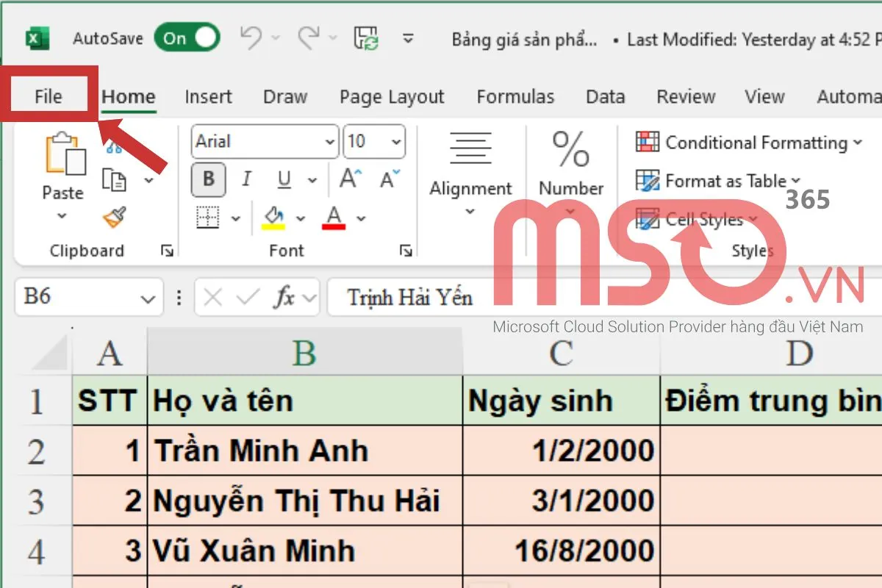Switch to the Formulas ribbon tab
Viewport: 882px width, 588px height.
(x=515, y=96)
